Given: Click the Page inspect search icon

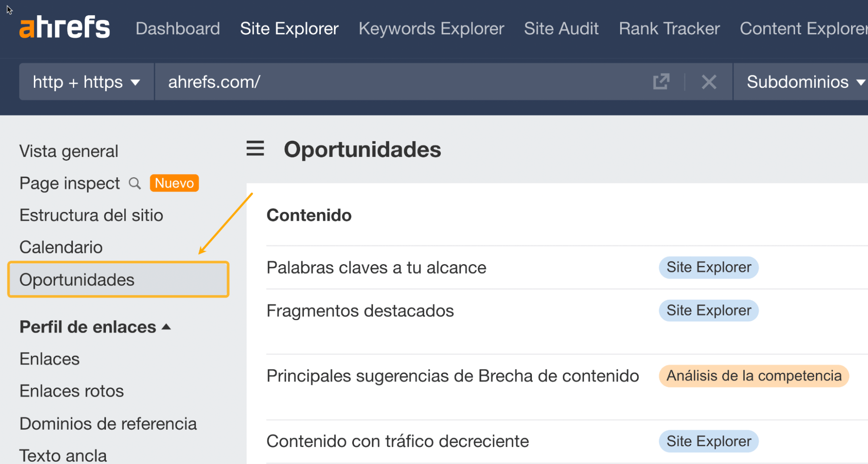Looking at the screenshot, I should (x=135, y=183).
